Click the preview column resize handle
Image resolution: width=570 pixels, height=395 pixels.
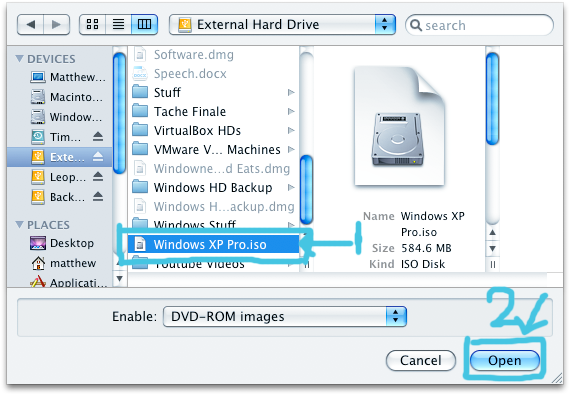492,264
